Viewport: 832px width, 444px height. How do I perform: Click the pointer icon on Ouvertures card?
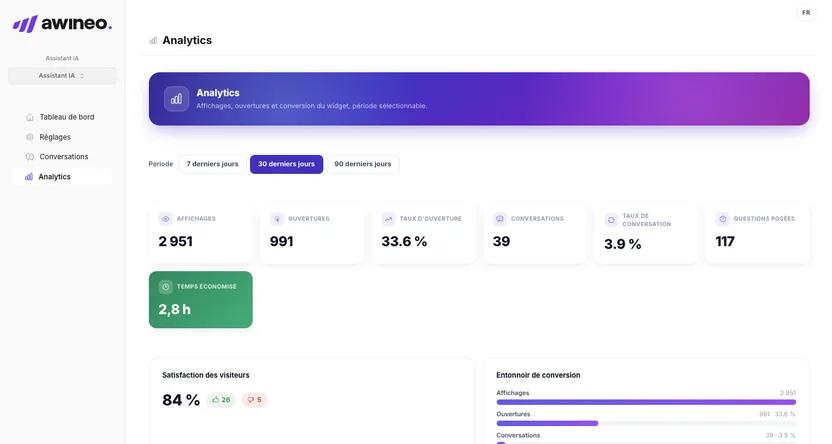[x=277, y=219]
